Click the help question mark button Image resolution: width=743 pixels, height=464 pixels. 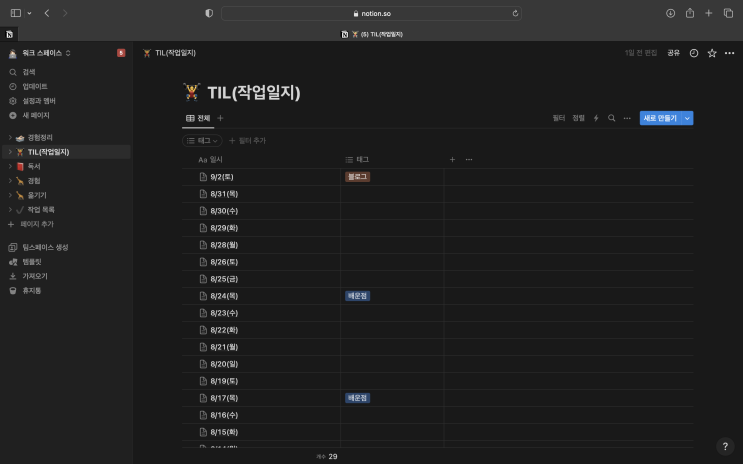(725, 446)
